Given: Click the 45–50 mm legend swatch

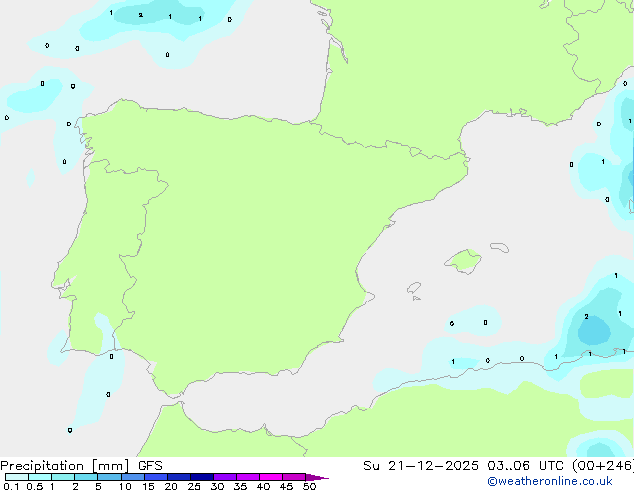Looking at the screenshot, I should pos(294,477).
